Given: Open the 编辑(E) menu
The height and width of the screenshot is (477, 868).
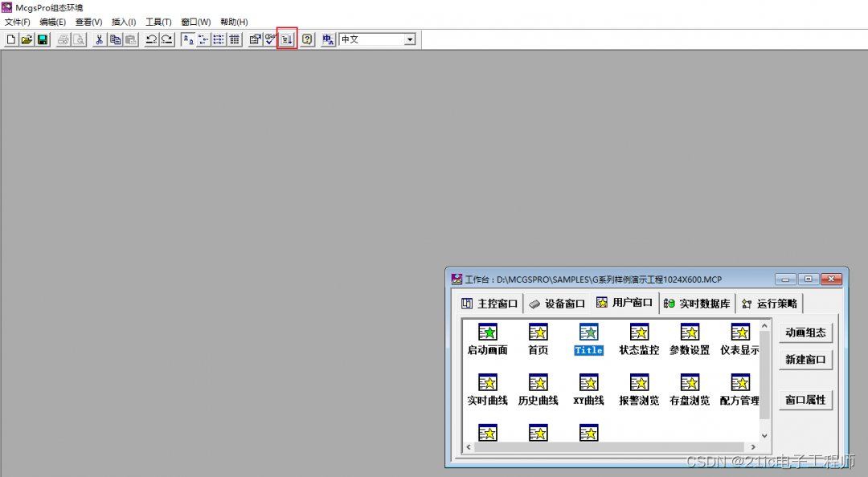Looking at the screenshot, I should 52,22.
